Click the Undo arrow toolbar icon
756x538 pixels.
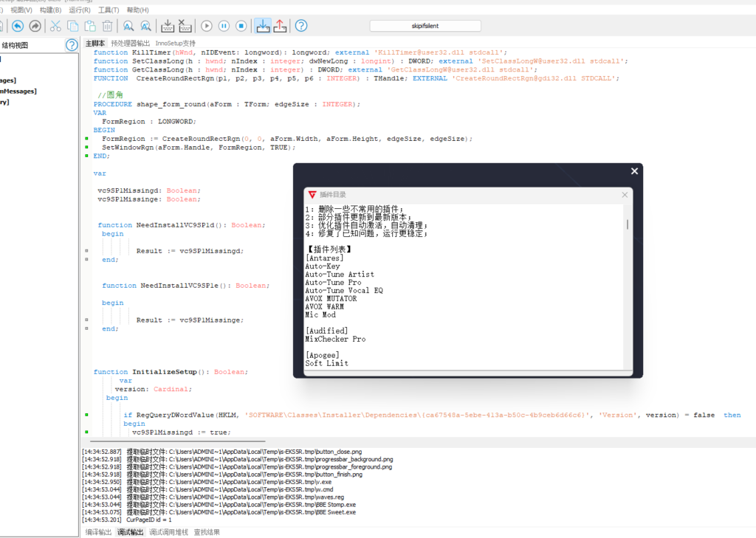click(x=17, y=26)
